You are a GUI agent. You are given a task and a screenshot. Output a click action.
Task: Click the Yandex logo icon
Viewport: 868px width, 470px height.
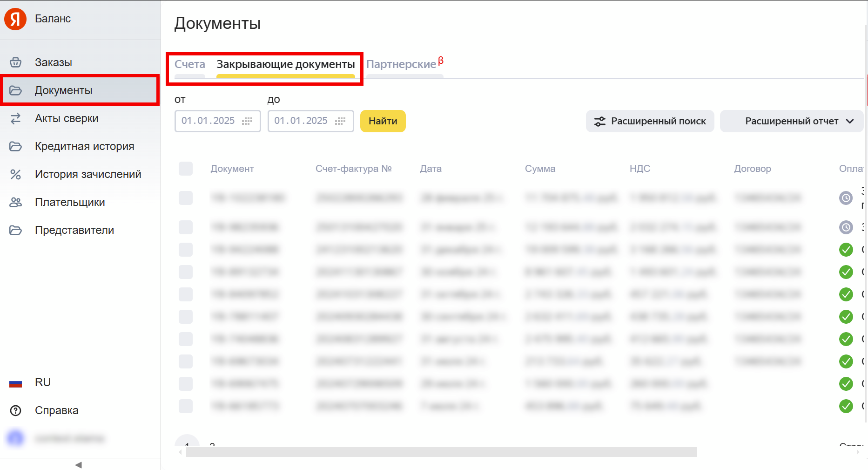[x=15, y=19]
